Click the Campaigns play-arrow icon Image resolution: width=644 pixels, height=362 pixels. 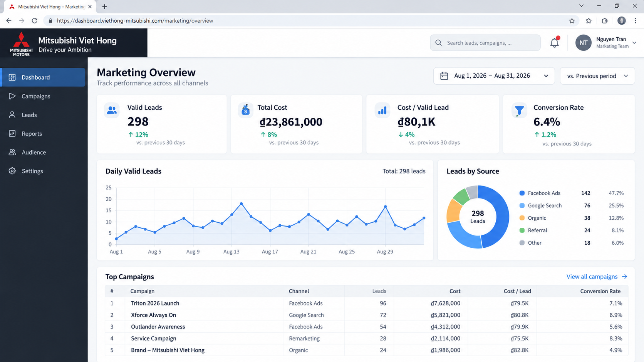(12, 96)
